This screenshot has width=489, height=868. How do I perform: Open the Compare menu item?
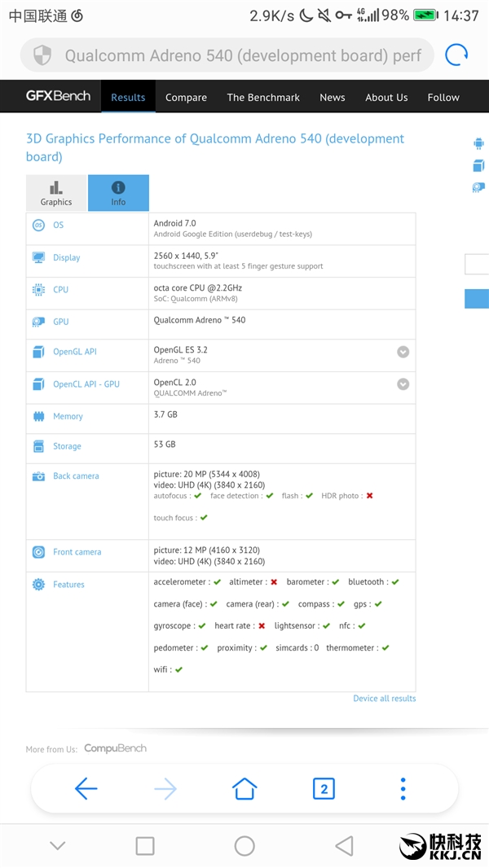(186, 97)
